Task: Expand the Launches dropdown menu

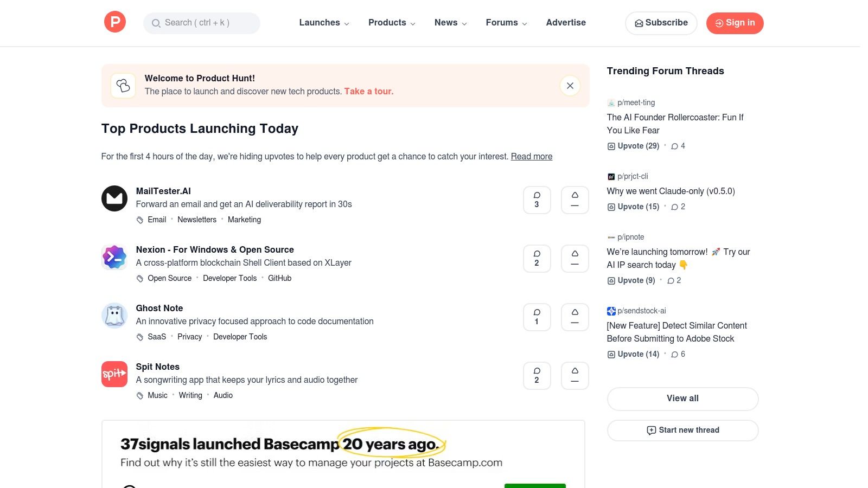Action: (x=324, y=23)
